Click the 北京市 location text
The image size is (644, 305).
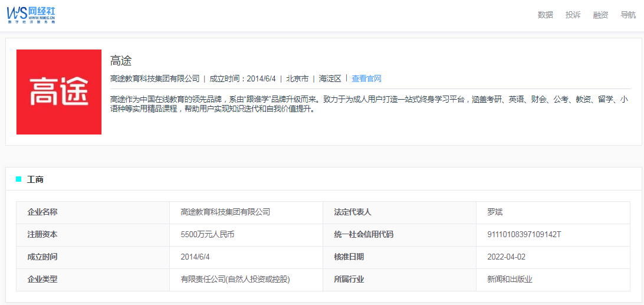click(297, 78)
